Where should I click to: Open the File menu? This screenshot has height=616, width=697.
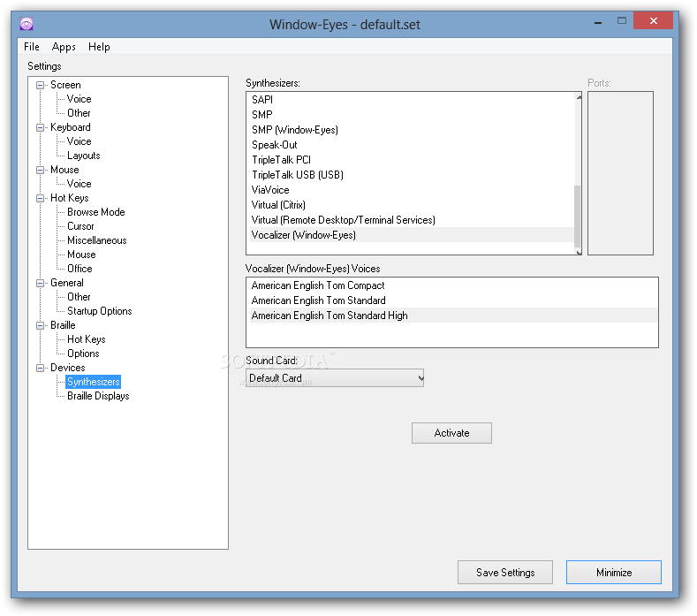[32, 47]
